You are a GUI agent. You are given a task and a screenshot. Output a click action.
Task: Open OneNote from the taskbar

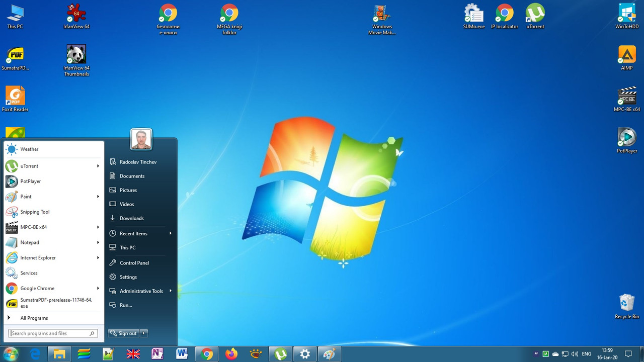[x=157, y=354]
